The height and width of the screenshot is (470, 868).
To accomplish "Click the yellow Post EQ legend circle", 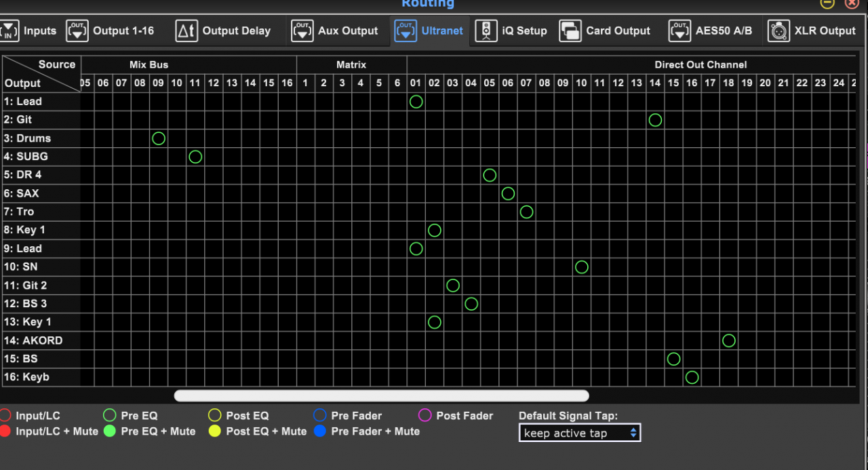I will click(214, 416).
